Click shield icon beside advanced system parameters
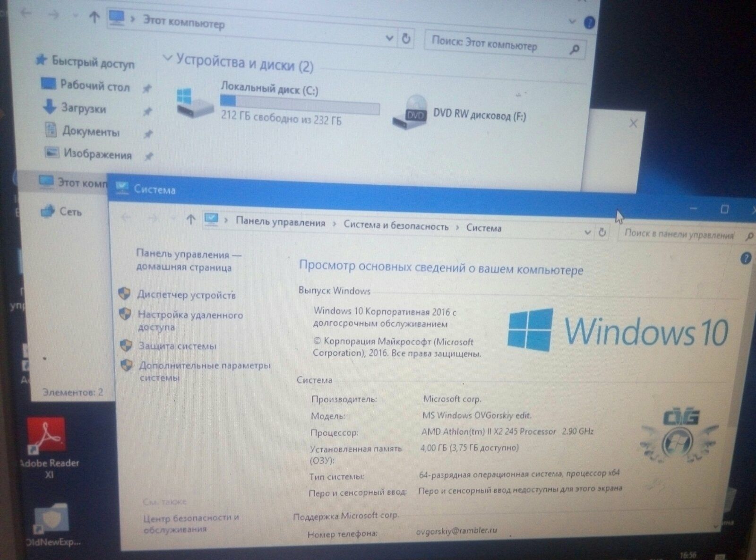The image size is (756, 560). coord(127,365)
